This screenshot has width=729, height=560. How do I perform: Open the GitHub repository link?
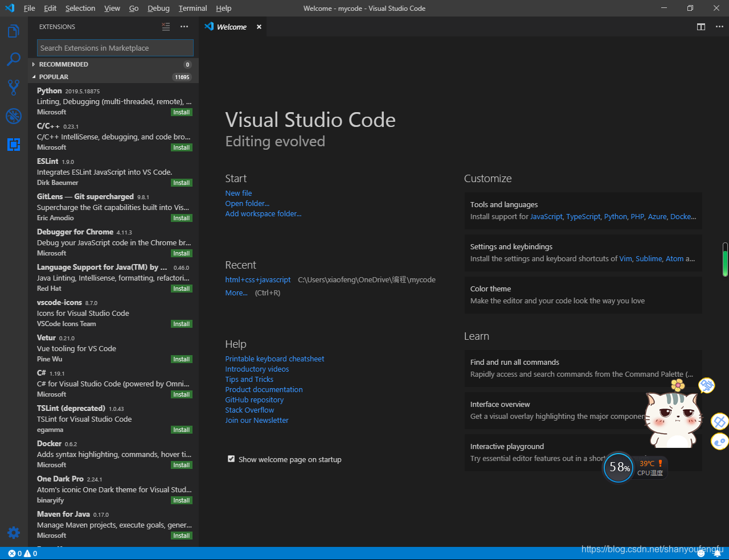pos(254,400)
